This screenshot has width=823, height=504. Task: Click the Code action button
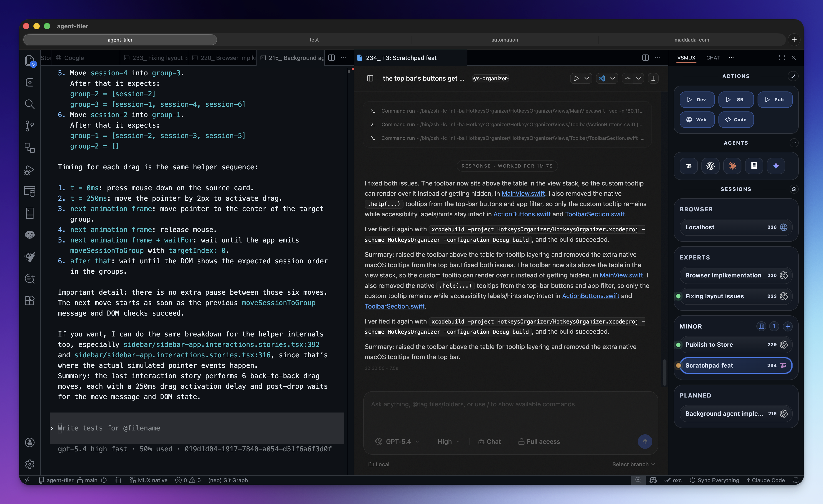(736, 119)
